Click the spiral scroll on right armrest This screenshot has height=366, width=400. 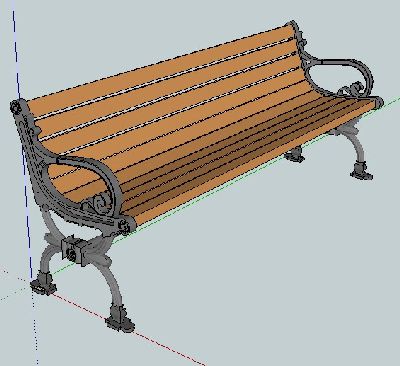click(353, 89)
